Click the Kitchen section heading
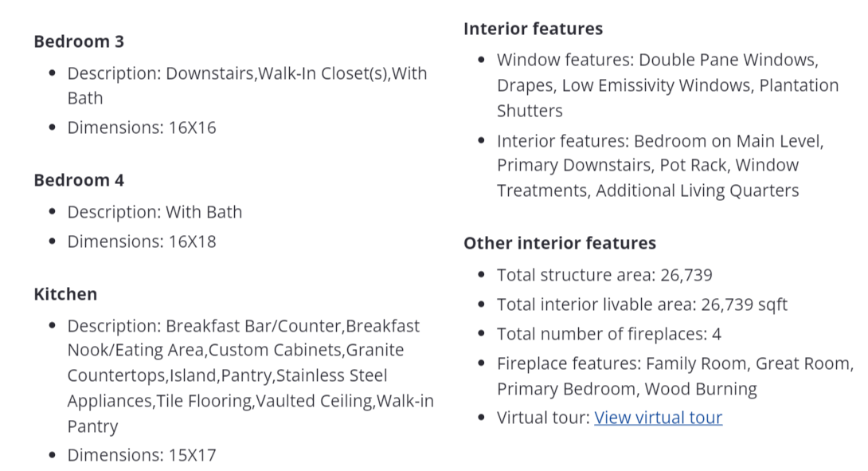This screenshot has width=868, height=471. 65,294
